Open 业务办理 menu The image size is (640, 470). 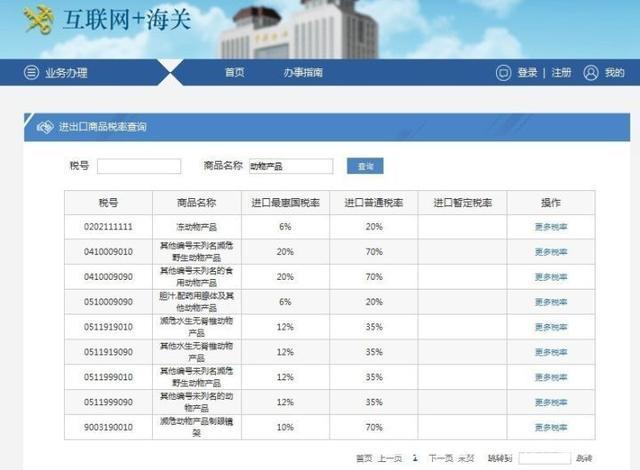[66, 73]
